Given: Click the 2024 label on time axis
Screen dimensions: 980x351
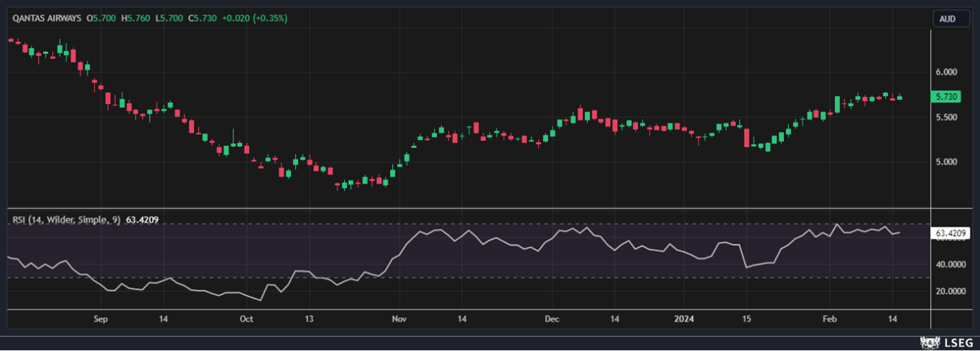Looking at the screenshot, I should [683, 319].
